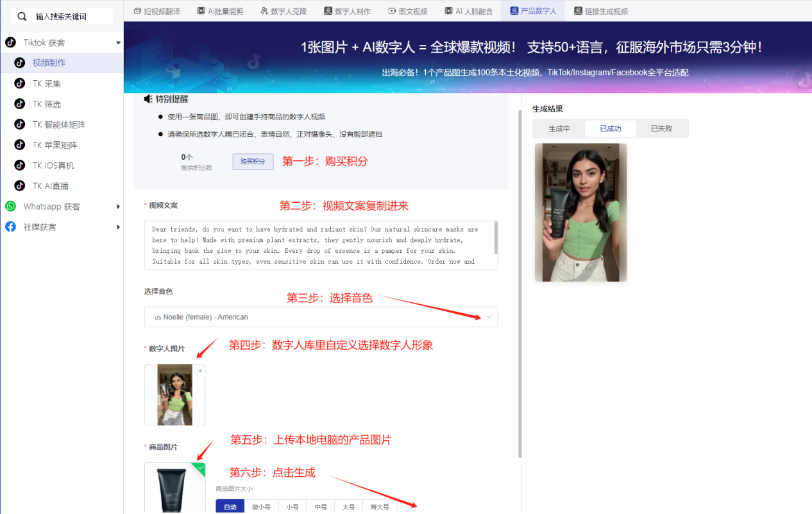The image size is (812, 514).
Task: Click the TikTok icon beside TK AI直播
Action: click(20, 186)
